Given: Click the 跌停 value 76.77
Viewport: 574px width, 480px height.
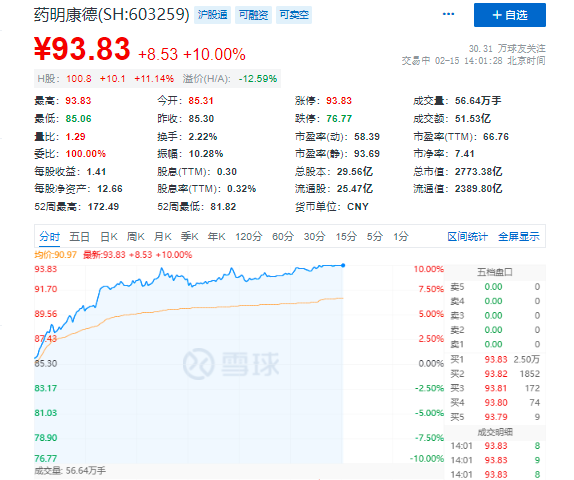Looking at the screenshot, I should (339, 119).
